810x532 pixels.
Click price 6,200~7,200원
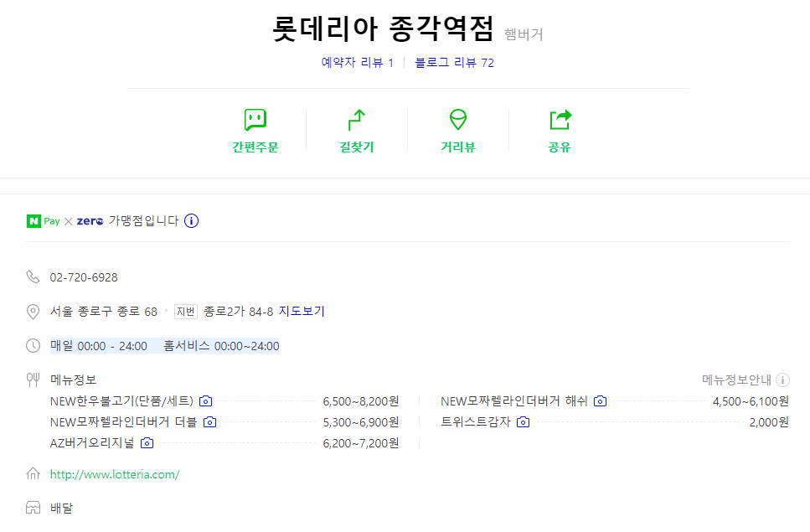[x=360, y=443]
